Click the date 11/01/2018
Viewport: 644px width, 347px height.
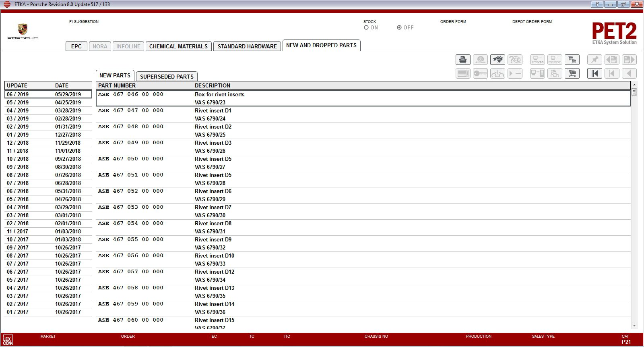click(x=68, y=151)
